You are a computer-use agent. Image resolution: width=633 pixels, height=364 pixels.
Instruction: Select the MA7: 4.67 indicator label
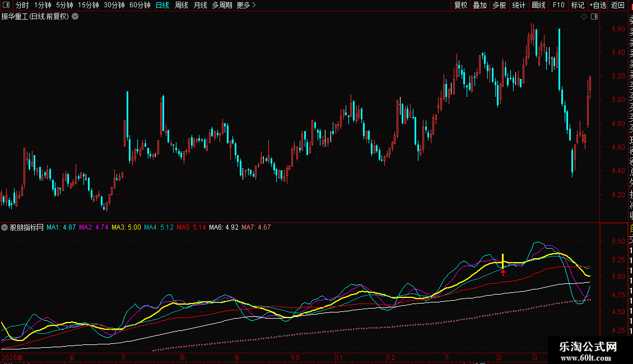click(x=256, y=227)
